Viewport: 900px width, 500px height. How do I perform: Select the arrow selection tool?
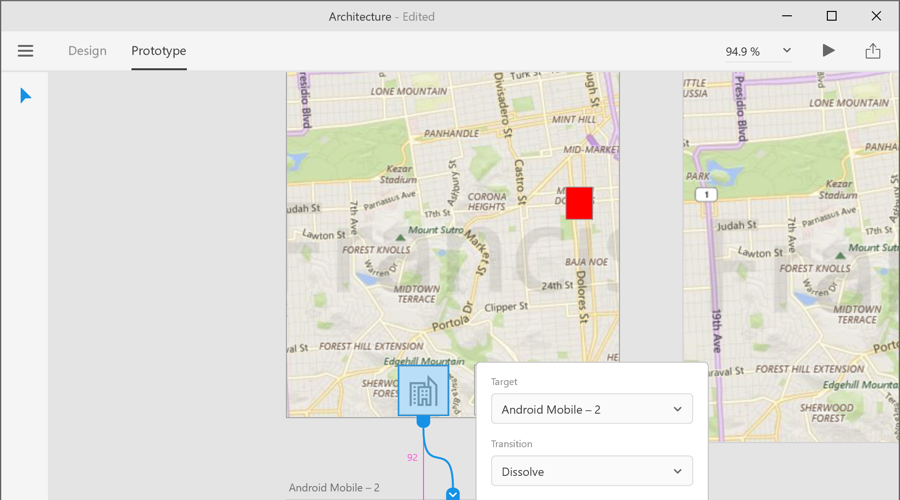[x=25, y=96]
